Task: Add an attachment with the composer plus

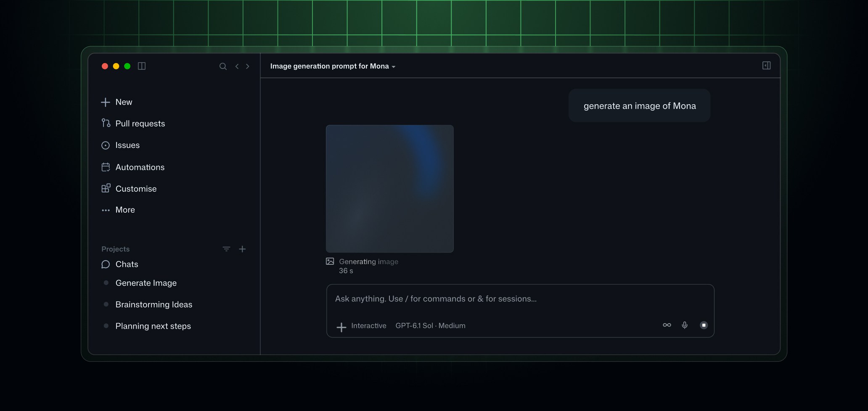Action: [x=341, y=327]
